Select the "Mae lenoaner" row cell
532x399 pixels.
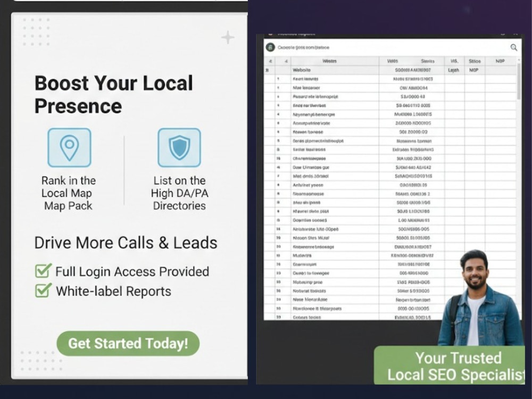(x=335, y=88)
